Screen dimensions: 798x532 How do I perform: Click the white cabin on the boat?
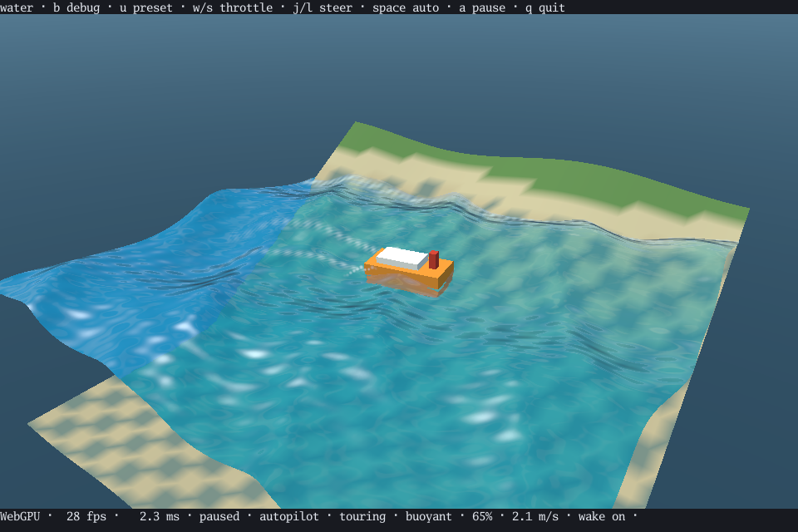click(402, 259)
